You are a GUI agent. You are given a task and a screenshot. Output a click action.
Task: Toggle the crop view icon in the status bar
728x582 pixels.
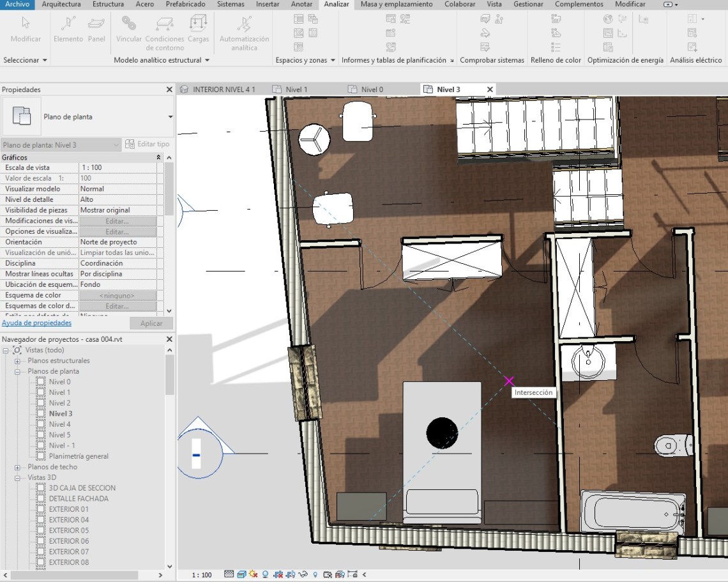(x=278, y=574)
